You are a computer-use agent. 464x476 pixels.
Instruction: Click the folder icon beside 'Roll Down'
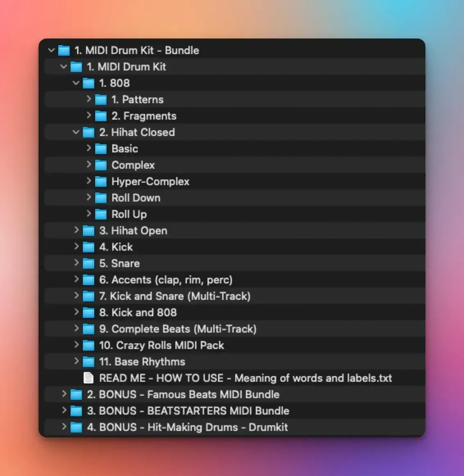pos(101,198)
